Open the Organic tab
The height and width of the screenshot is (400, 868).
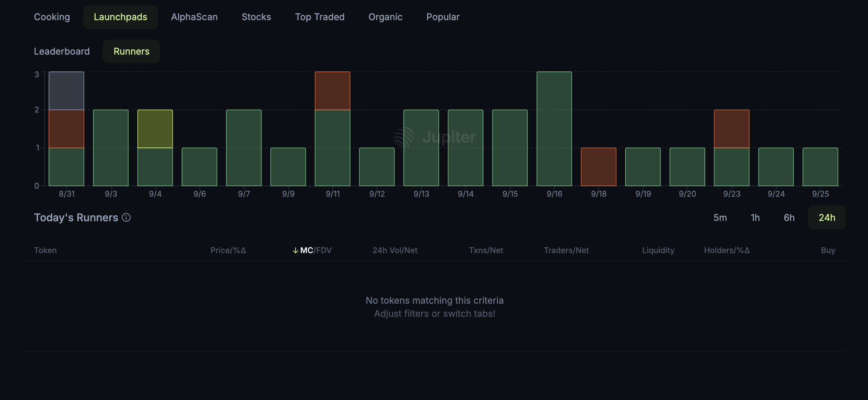coord(385,17)
